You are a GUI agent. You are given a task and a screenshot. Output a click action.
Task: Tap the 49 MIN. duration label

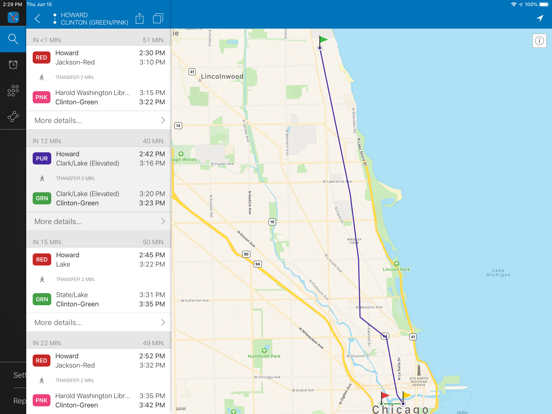[153, 343]
